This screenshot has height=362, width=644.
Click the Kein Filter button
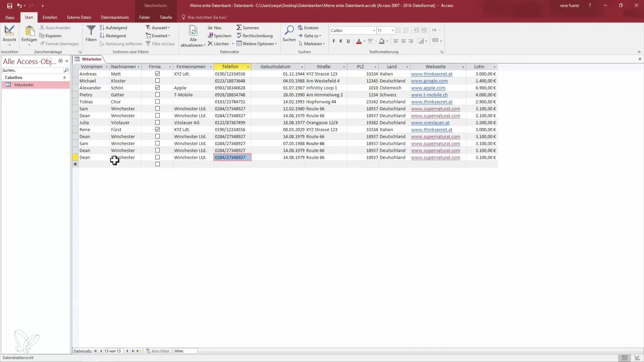click(x=158, y=351)
